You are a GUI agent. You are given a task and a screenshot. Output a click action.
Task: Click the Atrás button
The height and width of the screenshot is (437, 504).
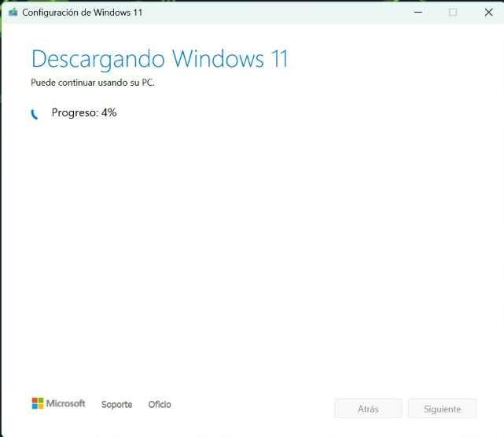pos(368,409)
